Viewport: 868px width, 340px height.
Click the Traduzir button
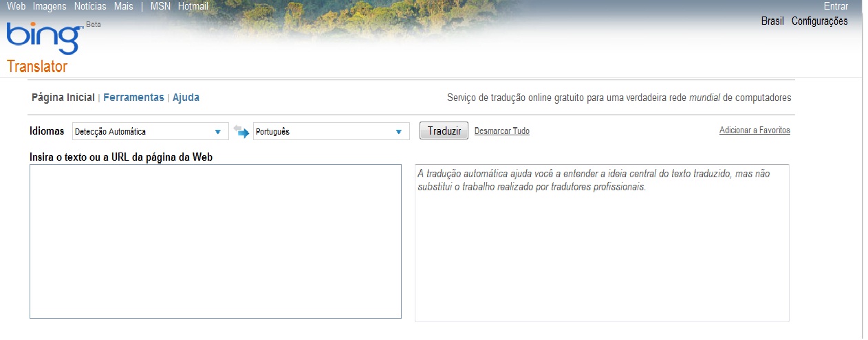pyautogui.click(x=444, y=131)
